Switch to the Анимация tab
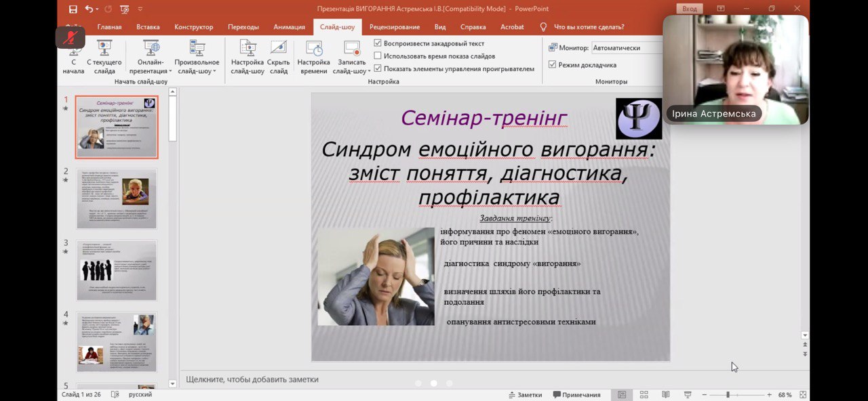This screenshot has height=401, width=868. click(289, 27)
